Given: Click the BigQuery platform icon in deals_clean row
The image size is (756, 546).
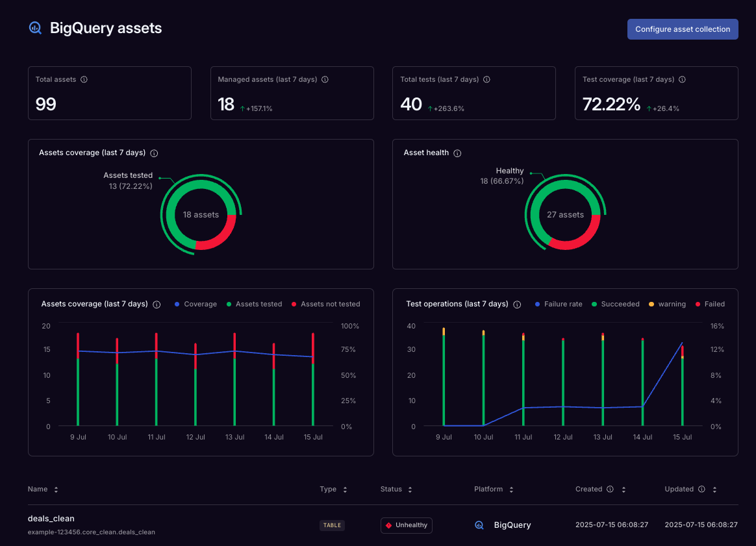Looking at the screenshot, I should [479, 525].
